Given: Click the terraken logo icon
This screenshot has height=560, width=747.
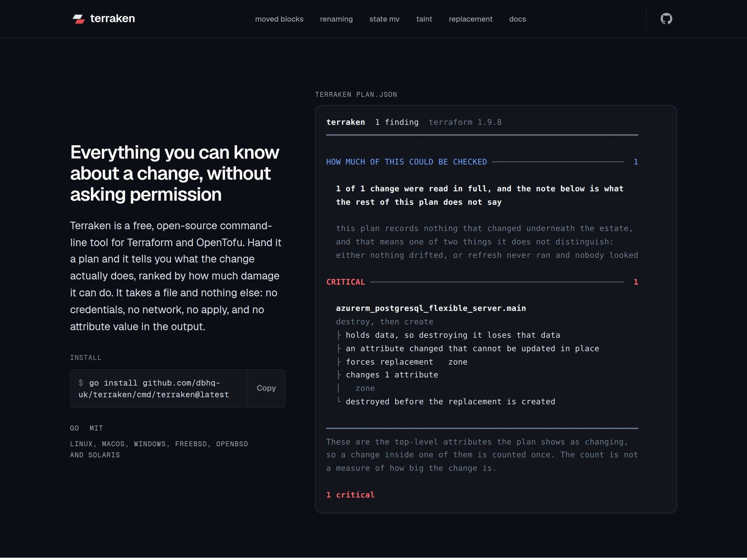Looking at the screenshot, I should click(x=78, y=19).
